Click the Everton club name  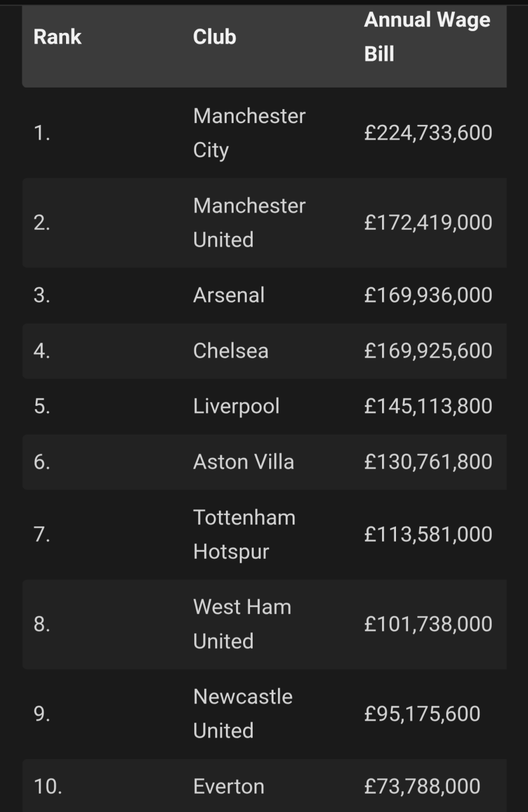[x=228, y=787]
